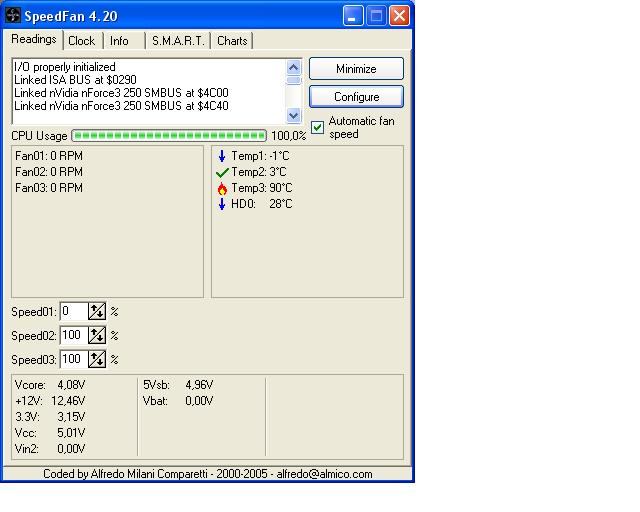Click the Speed02 up/down stepper arrows
The image size is (640, 512).
97,336
